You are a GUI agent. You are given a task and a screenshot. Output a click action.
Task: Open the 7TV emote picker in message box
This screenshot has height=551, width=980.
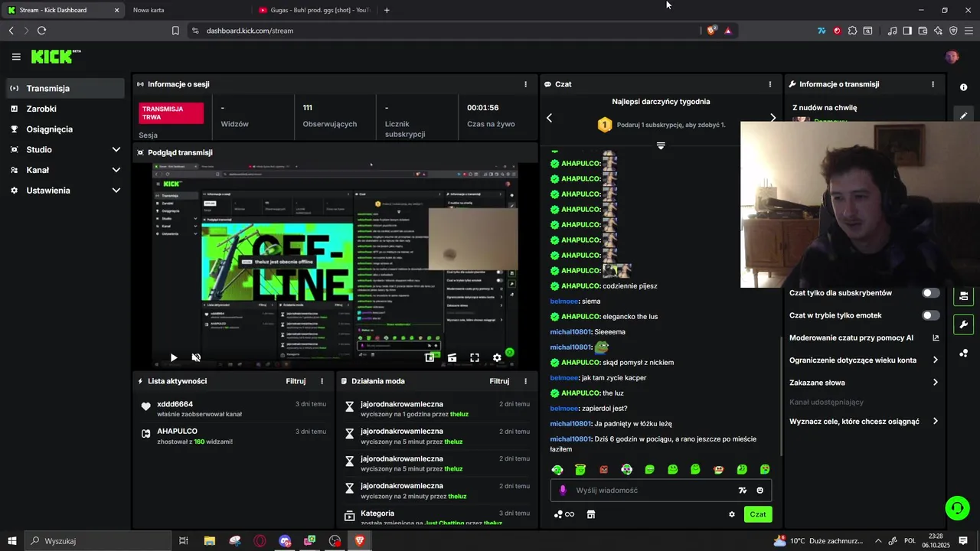pos(742,491)
